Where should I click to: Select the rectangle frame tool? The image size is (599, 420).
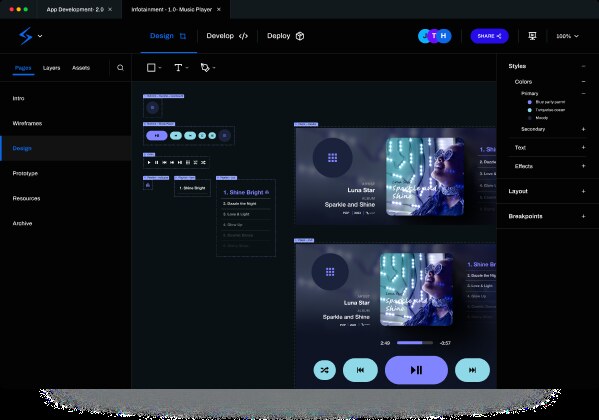[151, 68]
